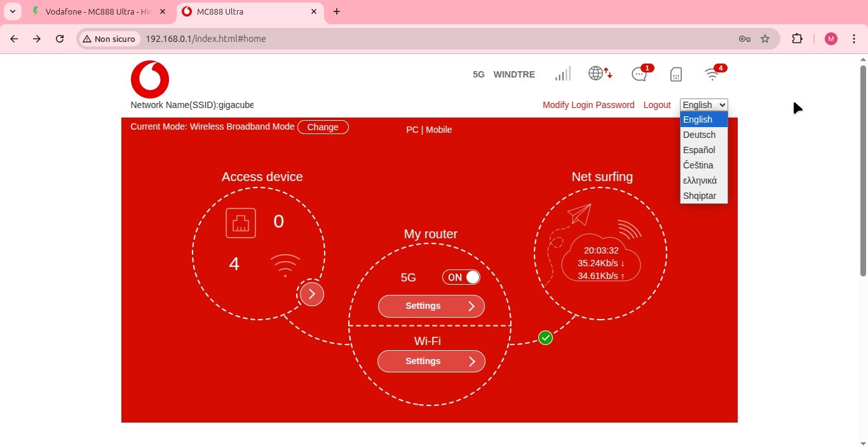Click wired device count 0

(278, 221)
